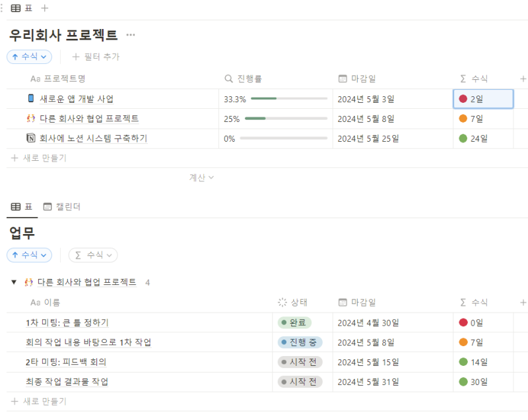Click the 상태 column header
The width and height of the screenshot is (528, 420).
(292, 303)
